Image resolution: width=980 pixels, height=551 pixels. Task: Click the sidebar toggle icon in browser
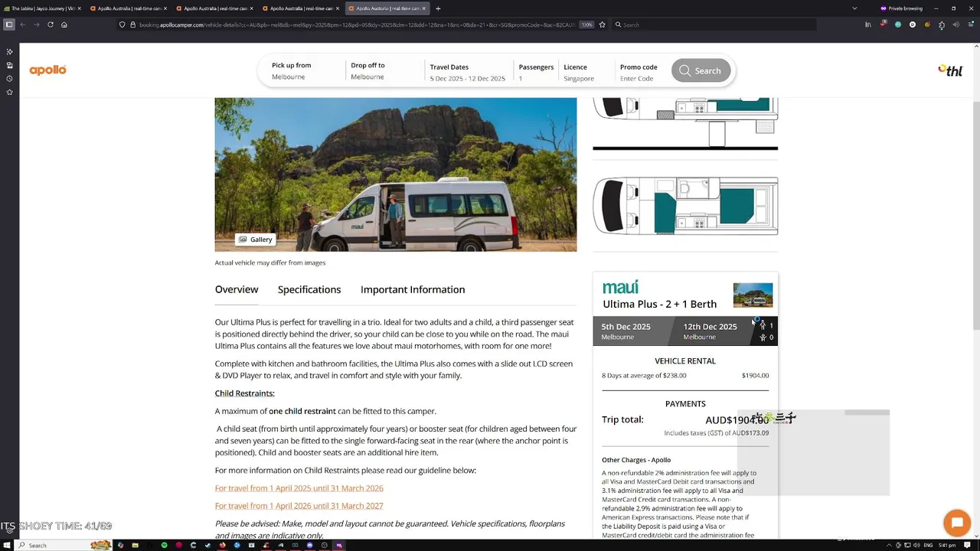coord(9,24)
